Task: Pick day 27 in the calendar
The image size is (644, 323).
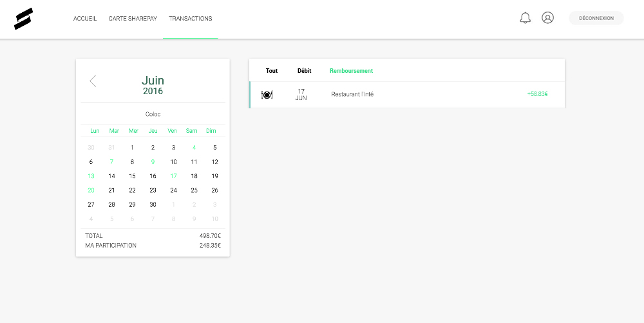Action: [x=91, y=204]
